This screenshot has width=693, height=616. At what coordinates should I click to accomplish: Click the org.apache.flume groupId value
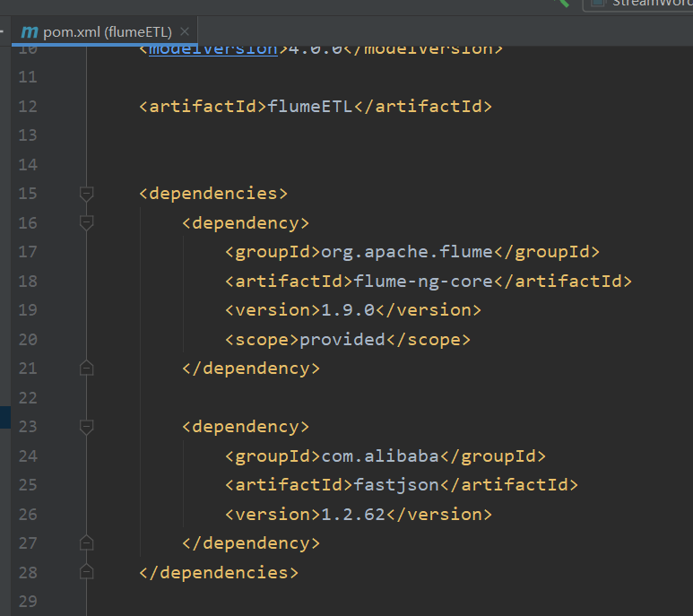point(407,252)
